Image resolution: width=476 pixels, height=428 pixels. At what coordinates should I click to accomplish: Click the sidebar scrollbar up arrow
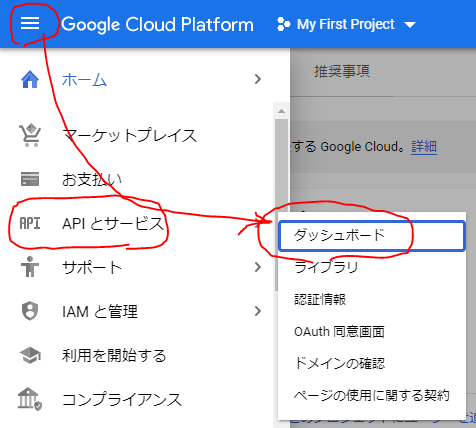282,111
